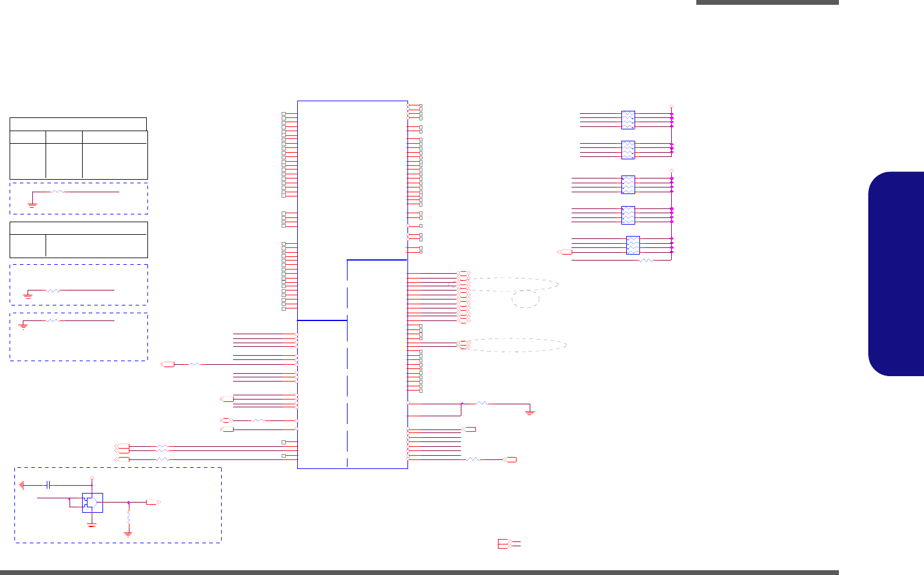Screen dimensions: 924x575
Task: Select the resistor in the third dashed box
Action: pos(53,320)
